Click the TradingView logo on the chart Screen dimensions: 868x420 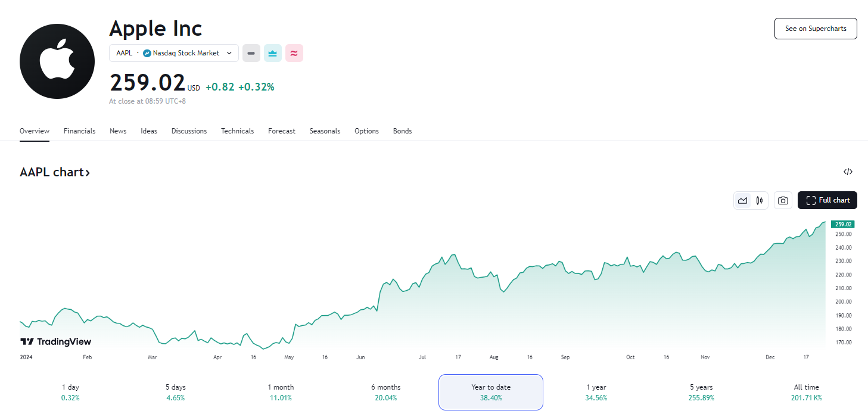55,341
